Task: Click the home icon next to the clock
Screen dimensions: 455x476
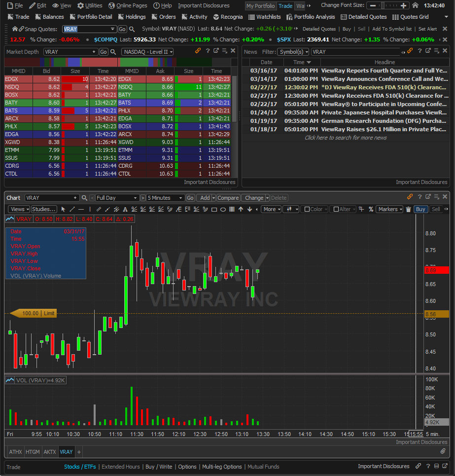Action: [x=415, y=5]
